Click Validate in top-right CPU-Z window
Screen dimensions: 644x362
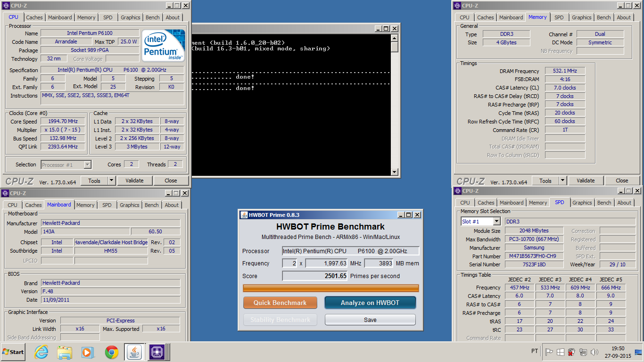point(586,181)
